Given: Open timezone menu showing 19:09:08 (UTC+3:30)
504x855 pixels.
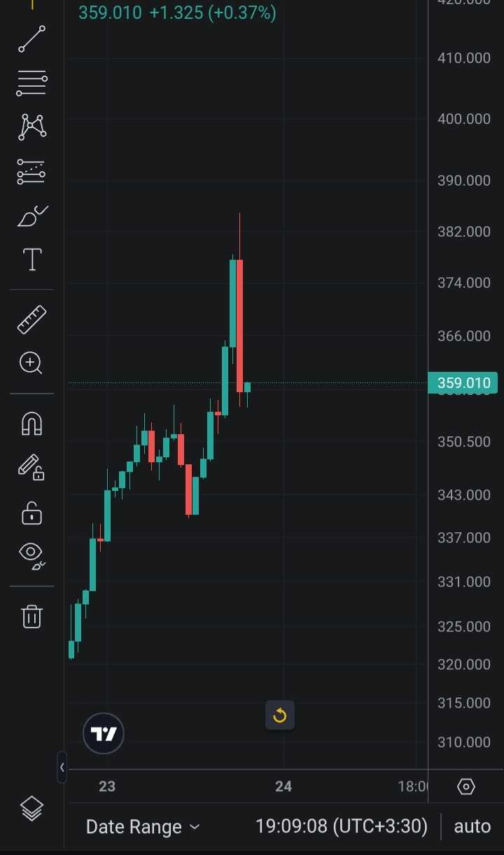Looking at the screenshot, I should tap(341, 827).
